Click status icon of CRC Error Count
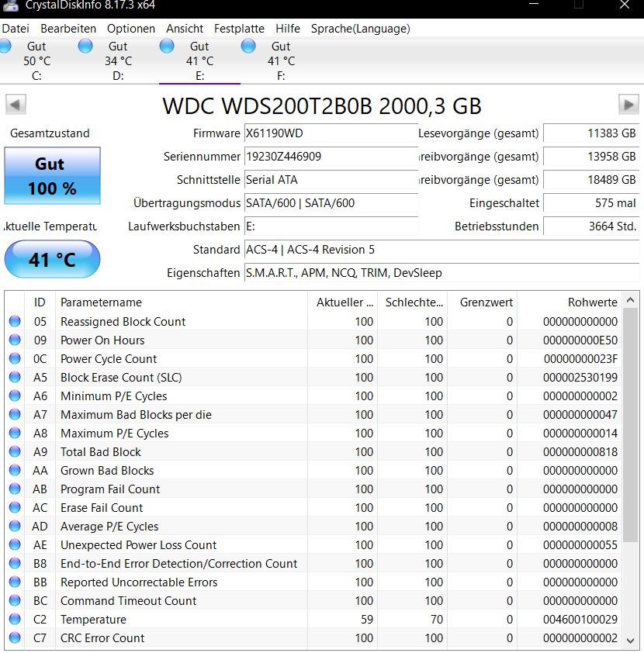Viewport: 644px width, 653px height. coord(15,637)
